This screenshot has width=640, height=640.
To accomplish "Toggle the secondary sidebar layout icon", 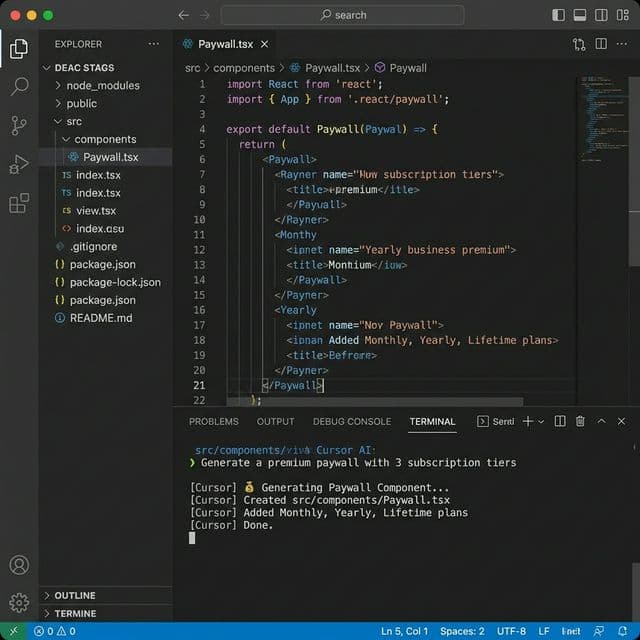I will tap(601, 15).
